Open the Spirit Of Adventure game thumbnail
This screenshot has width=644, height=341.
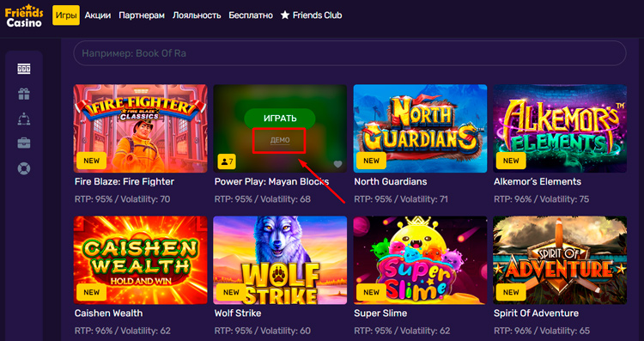point(560,260)
